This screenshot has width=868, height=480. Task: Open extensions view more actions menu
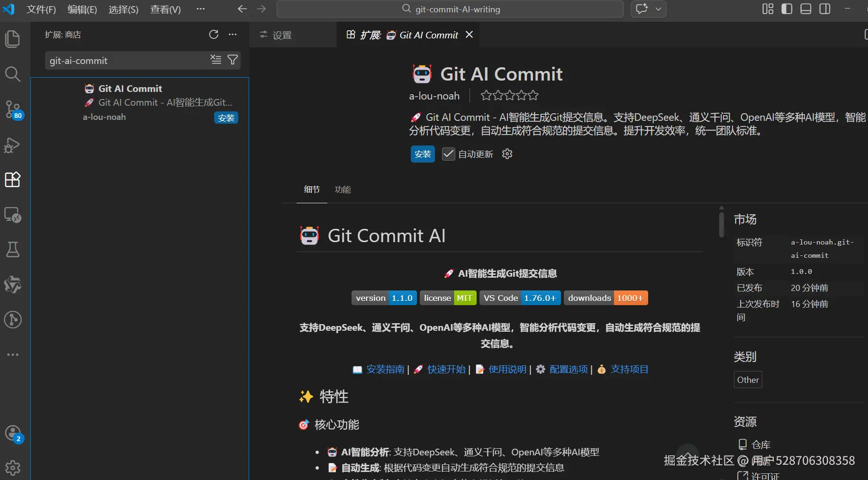(233, 35)
